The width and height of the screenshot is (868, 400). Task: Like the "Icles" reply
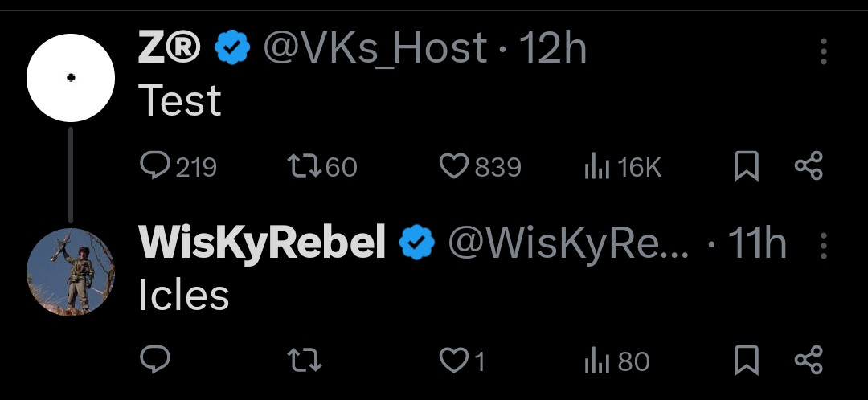pos(454,361)
